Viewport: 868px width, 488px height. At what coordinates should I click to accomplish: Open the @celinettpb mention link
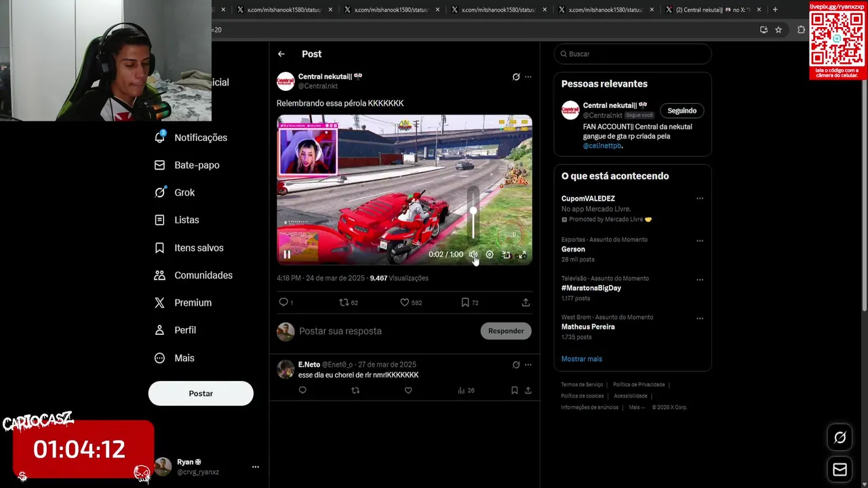(x=602, y=146)
